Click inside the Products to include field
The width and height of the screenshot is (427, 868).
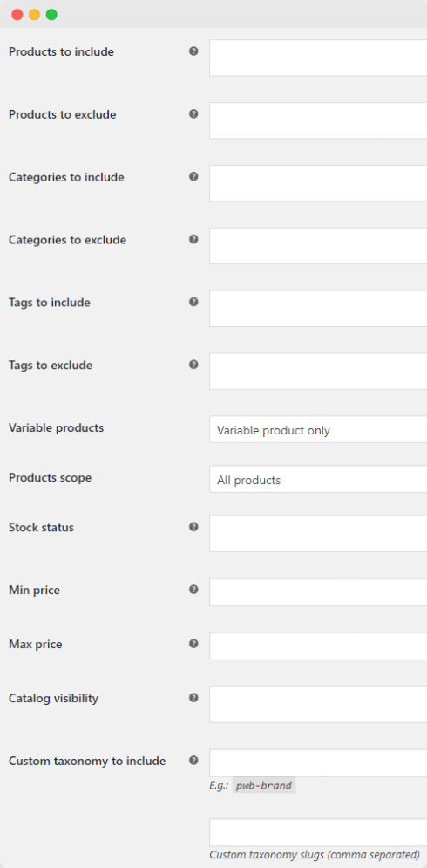318,58
